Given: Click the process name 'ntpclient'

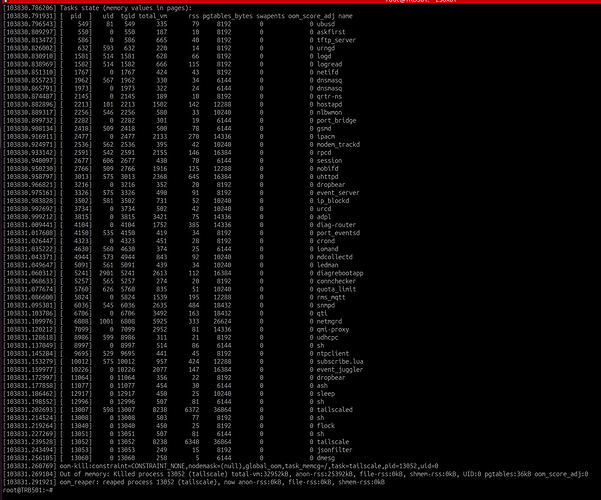Looking at the screenshot, I should (x=333, y=354).
